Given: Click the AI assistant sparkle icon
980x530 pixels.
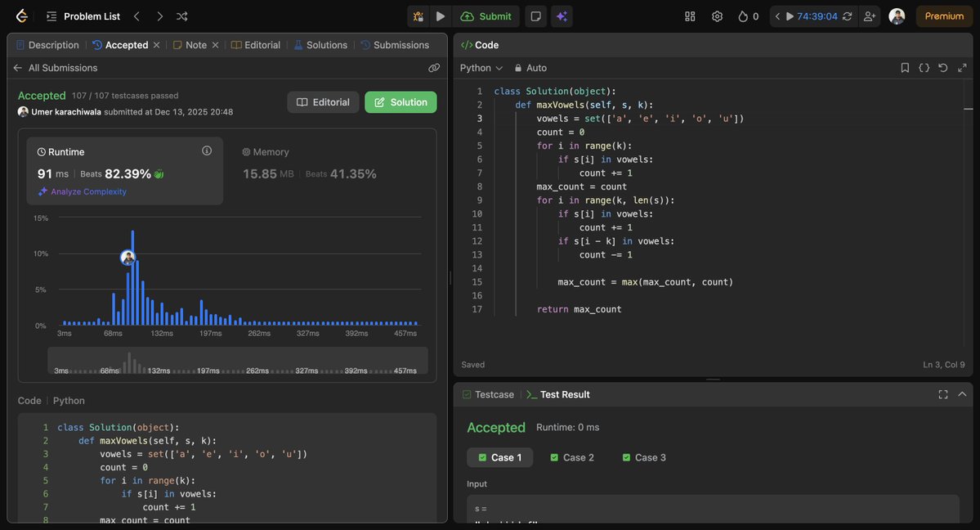Looking at the screenshot, I should (x=563, y=16).
